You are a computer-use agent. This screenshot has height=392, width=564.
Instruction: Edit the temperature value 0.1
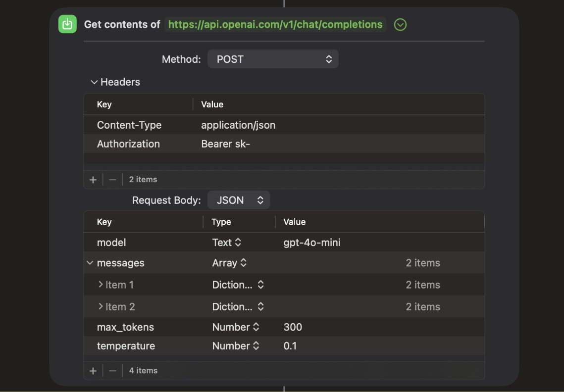tap(290, 345)
